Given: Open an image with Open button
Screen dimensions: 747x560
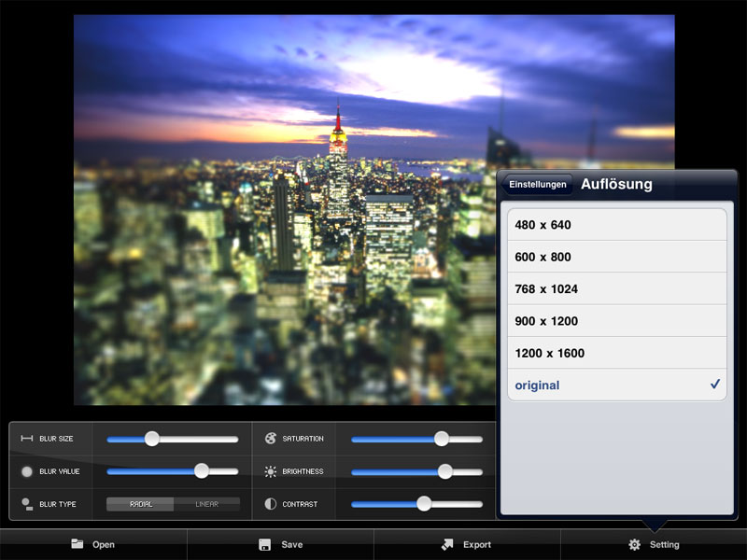Looking at the screenshot, I should pyautogui.click(x=93, y=544).
